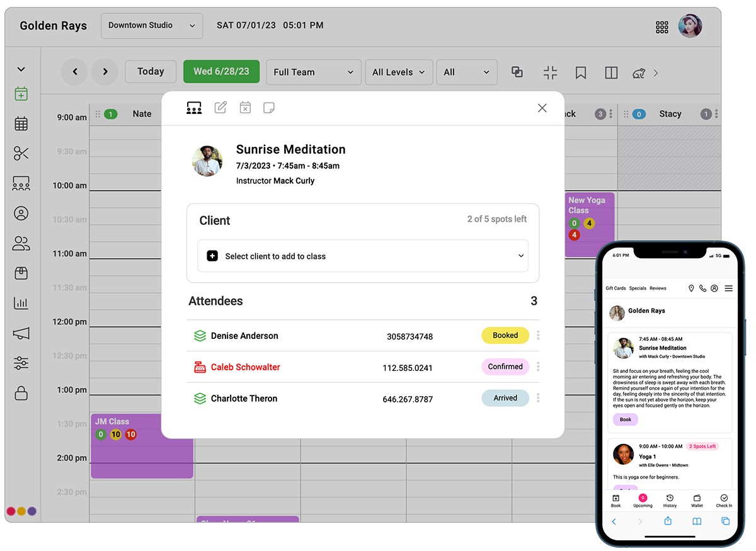Click the Booked status for Denise Anderson
The image size is (756, 551).
505,336
